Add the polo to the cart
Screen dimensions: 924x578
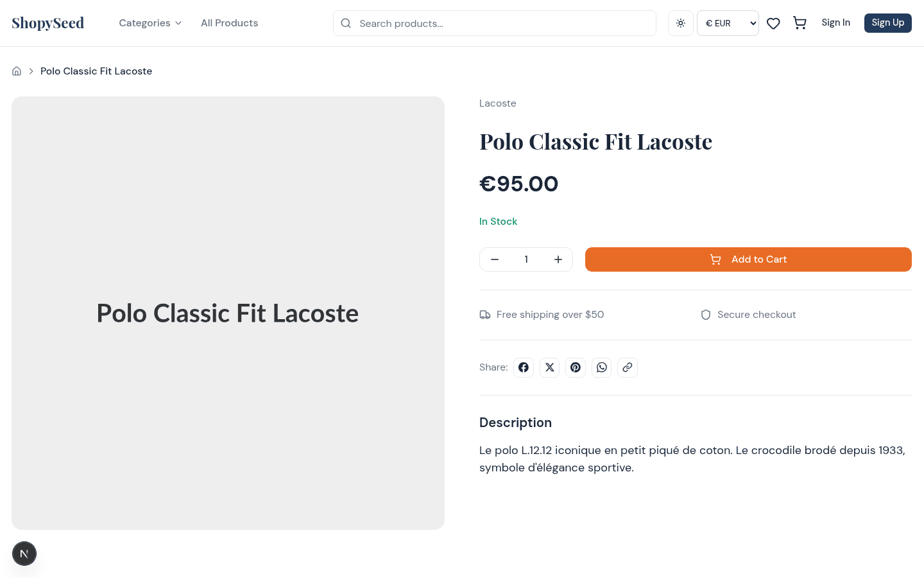click(x=748, y=259)
